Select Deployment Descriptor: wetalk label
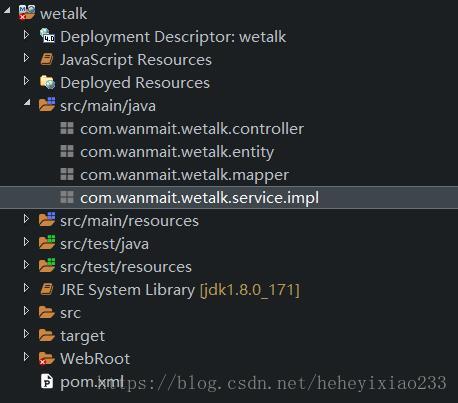458x403 pixels. 173,37
